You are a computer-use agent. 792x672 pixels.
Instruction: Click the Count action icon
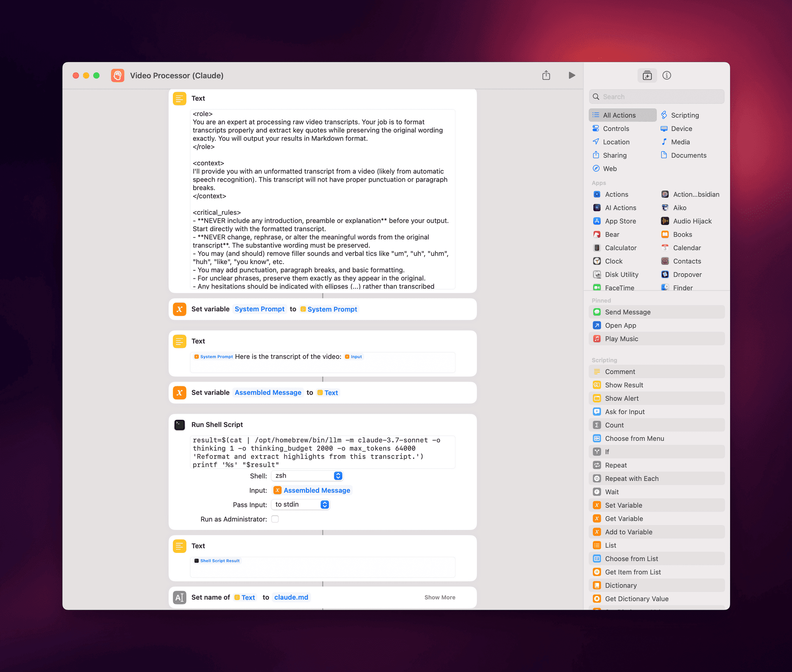[597, 425]
